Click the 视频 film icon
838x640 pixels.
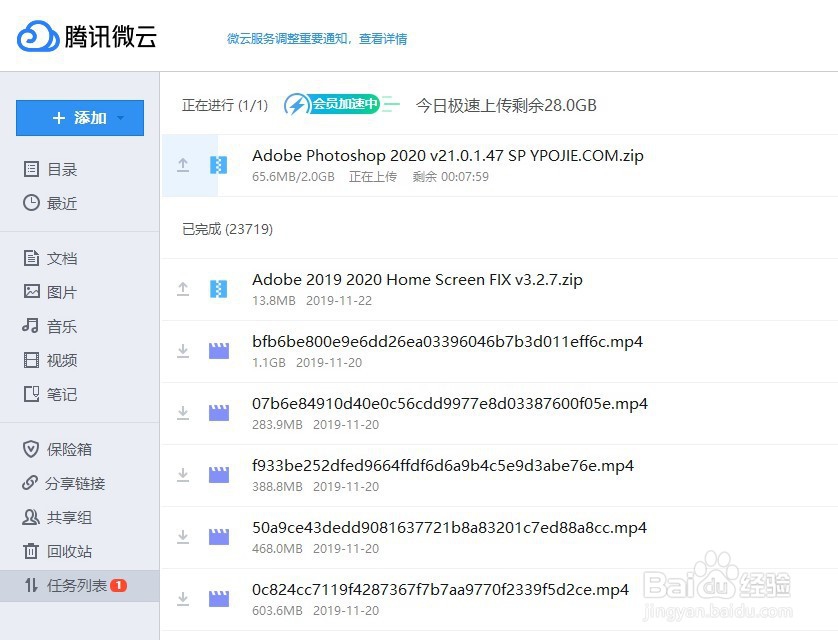(32, 360)
